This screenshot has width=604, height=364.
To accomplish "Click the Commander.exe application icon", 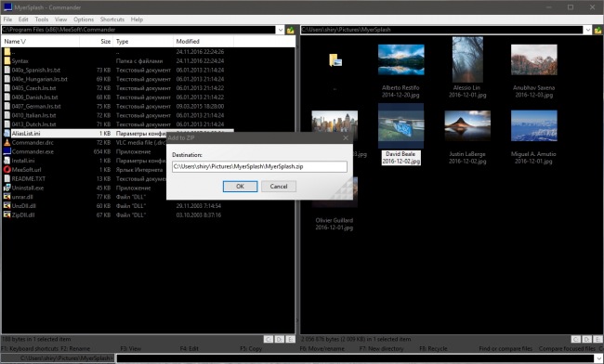I will click(7, 151).
